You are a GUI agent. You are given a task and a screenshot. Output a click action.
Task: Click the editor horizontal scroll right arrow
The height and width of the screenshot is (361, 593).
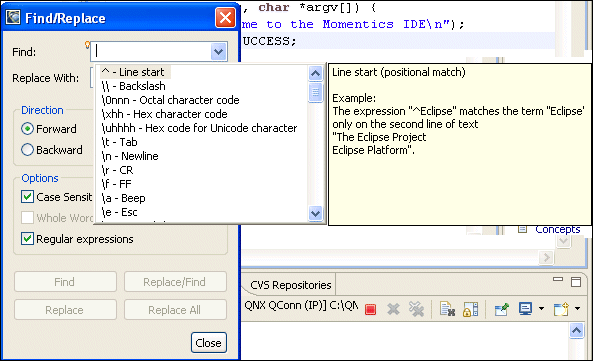(546, 257)
